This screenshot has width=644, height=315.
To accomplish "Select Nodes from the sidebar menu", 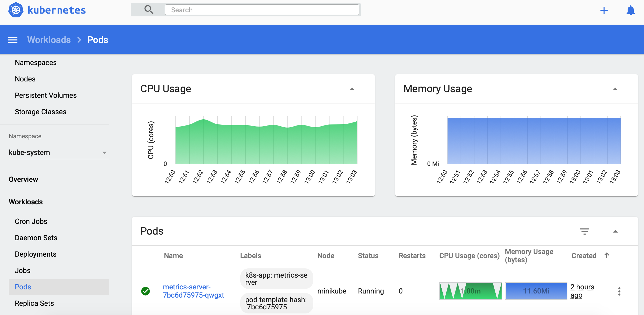I will point(25,78).
